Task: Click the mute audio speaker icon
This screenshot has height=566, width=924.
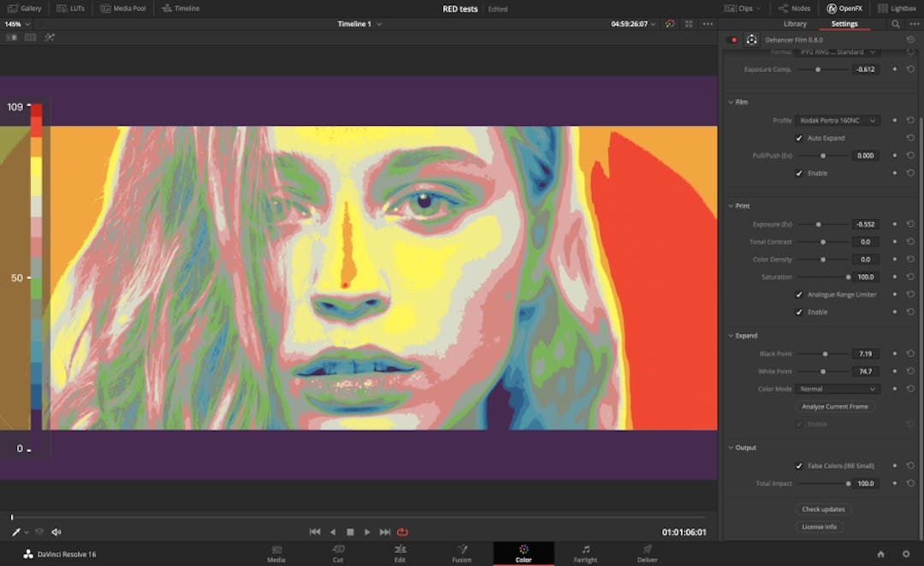Action: tap(56, 532)
